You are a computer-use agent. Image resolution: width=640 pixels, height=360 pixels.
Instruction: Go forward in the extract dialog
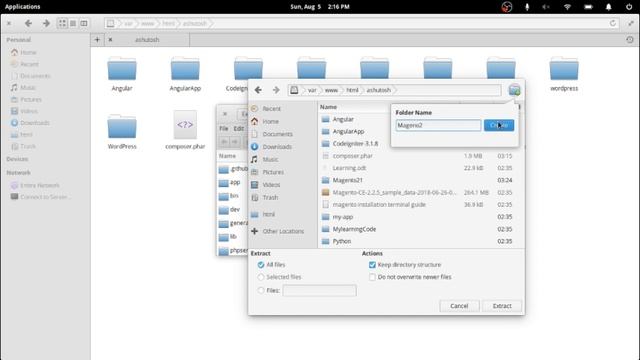[276, 90]
